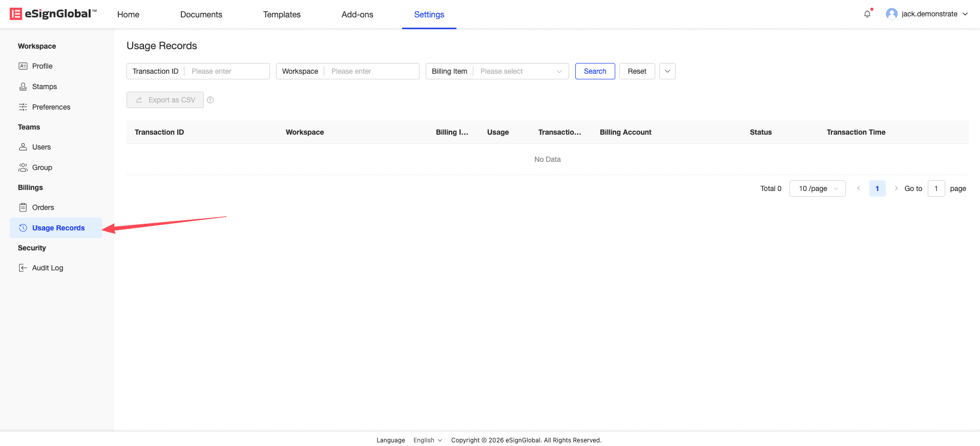Click the Usage Records page title
Viewport: 980px width, 446px height.
[x=162, y=46]
